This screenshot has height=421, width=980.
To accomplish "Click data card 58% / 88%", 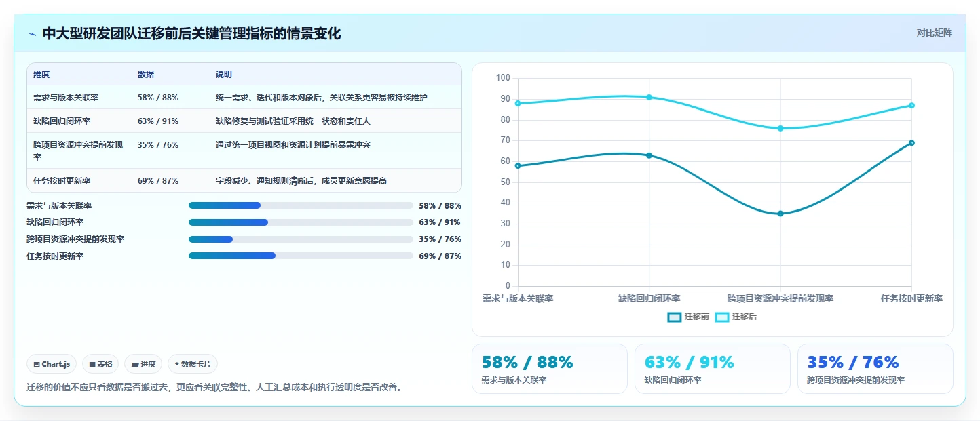I will tap(550, 369).
